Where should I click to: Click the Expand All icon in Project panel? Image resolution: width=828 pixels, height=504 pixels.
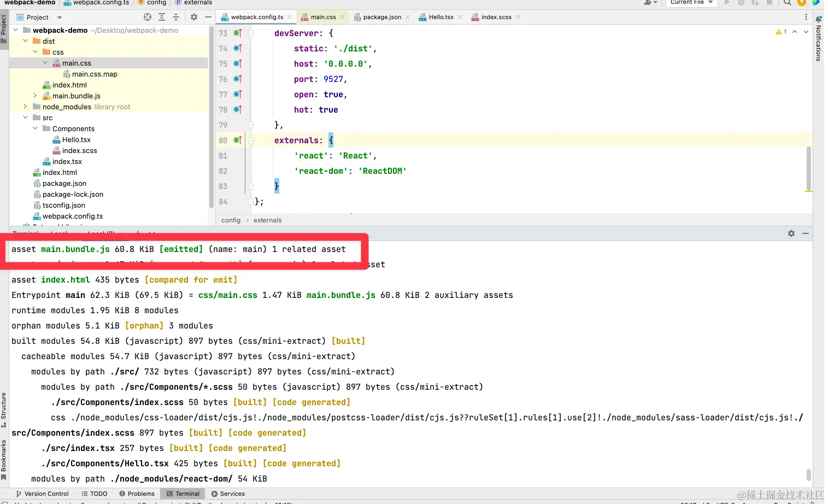[162, 17]
